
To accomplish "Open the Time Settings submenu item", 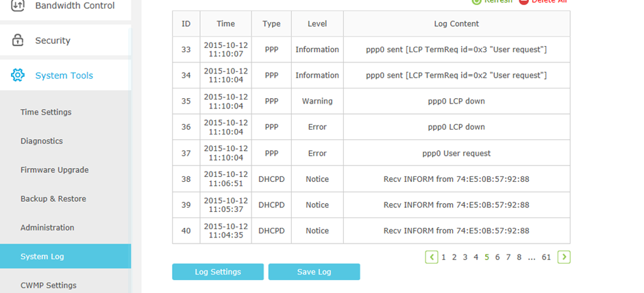I will (x=46, y=112).
